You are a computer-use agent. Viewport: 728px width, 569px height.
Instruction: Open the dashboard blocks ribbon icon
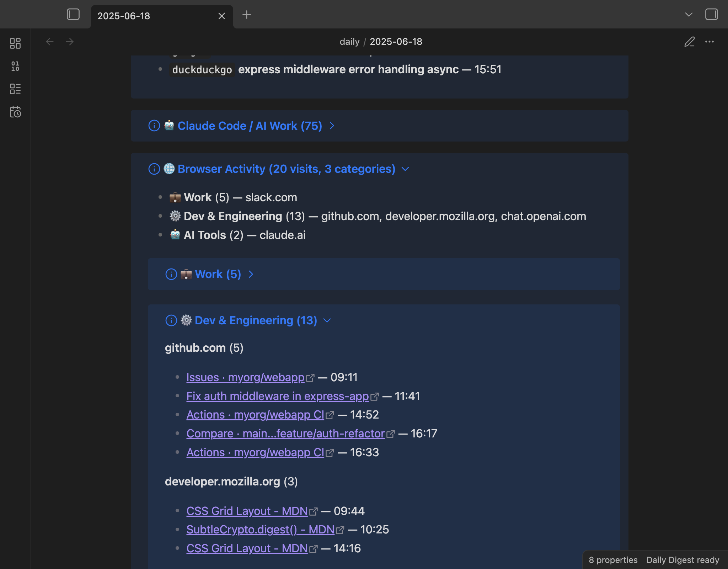click(16, 43)
